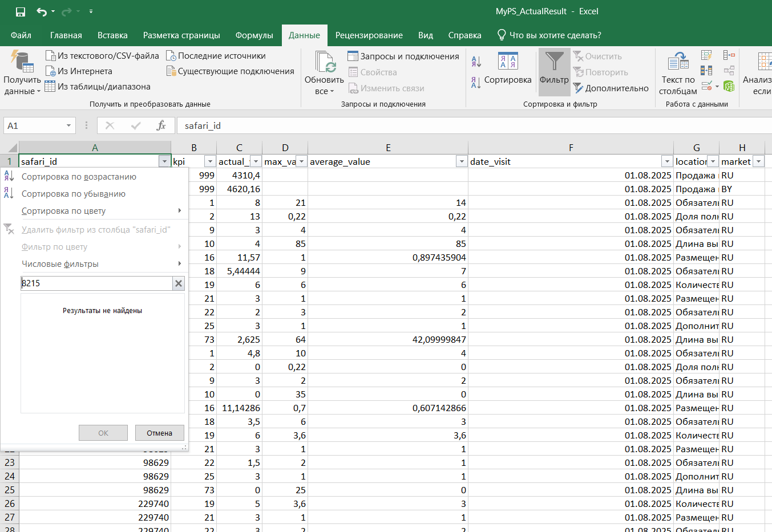Screen dimensions: 772x532
Task: Click the Consolidate icon
Action: [729, 55]
